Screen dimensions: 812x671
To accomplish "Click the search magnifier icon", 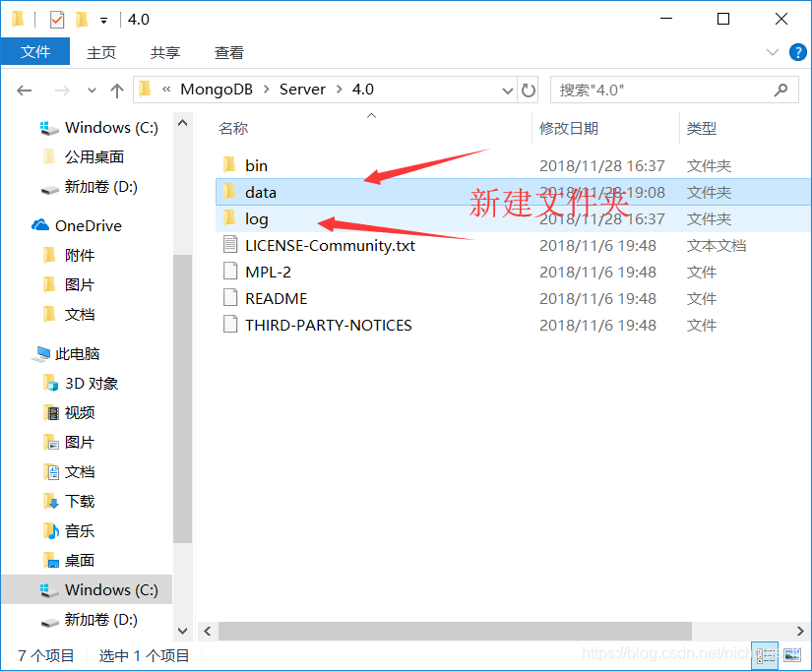I will [781, 91].
